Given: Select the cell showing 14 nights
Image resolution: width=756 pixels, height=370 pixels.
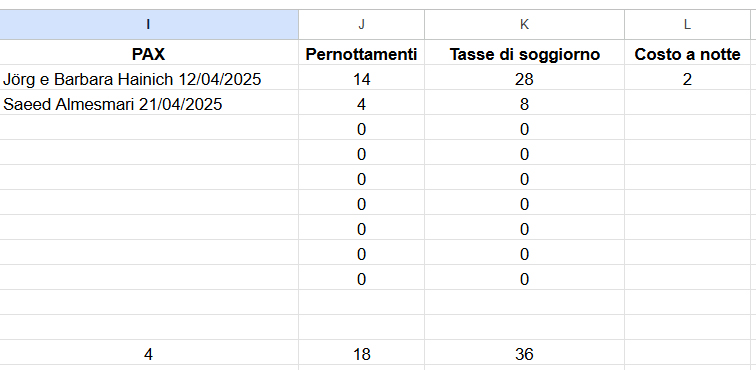Looking at the screenshot, I should [x=362, y=79].
